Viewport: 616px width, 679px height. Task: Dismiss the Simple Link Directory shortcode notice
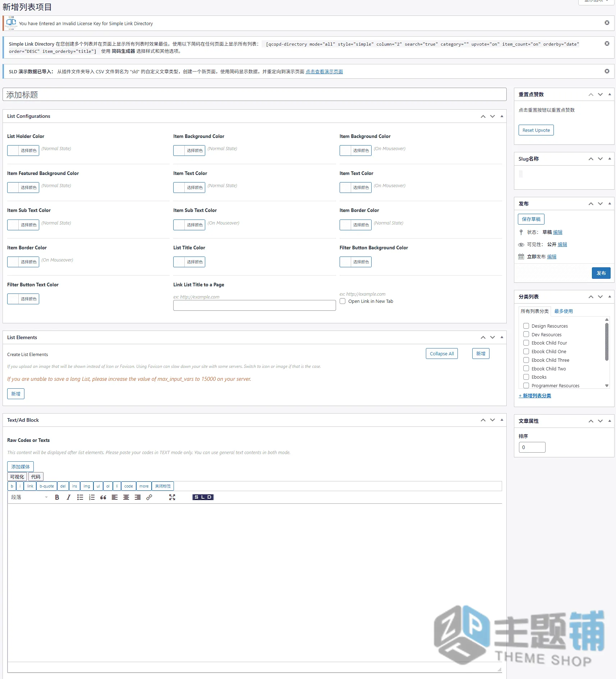(607, 43)
